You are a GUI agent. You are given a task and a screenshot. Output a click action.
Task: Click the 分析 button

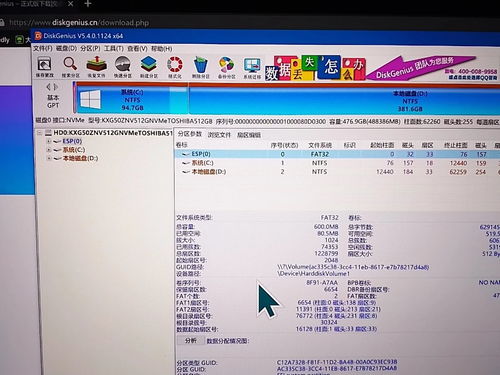pyautogui.click(x=190, y=340)
